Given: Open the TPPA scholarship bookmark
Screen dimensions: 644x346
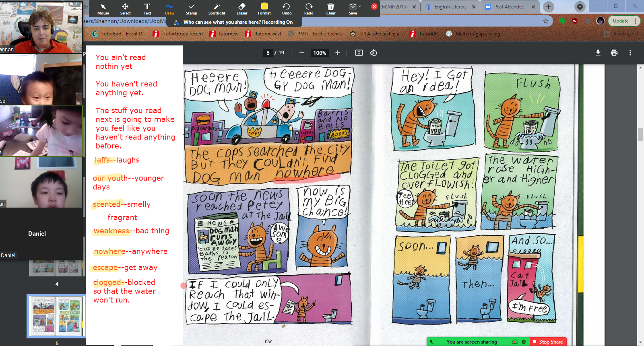Looking at the screenshot, I should (x=376, y=34).
